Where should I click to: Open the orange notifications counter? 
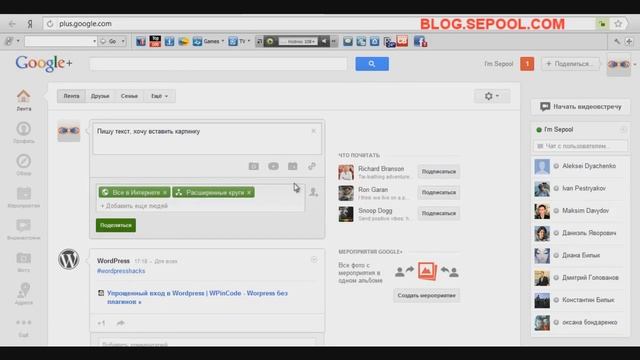tap(527, 64)
